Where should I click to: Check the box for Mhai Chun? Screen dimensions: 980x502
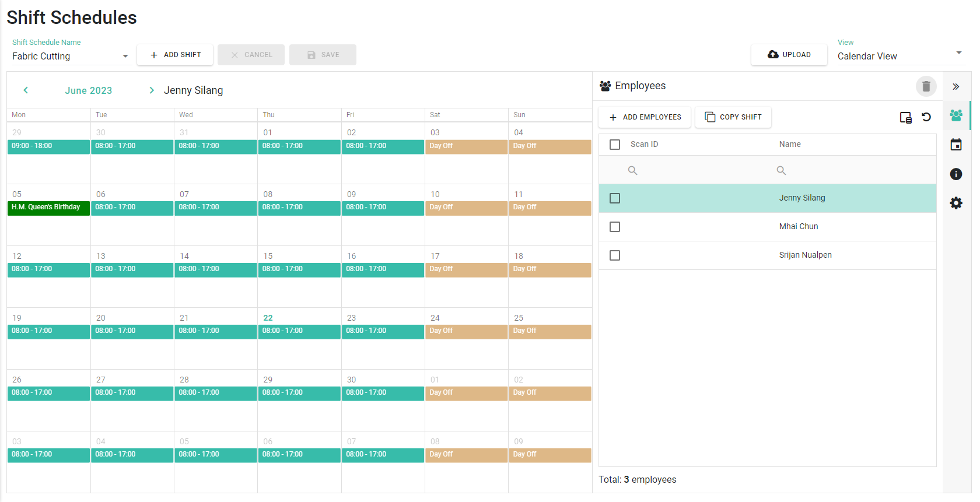[615, 227]
